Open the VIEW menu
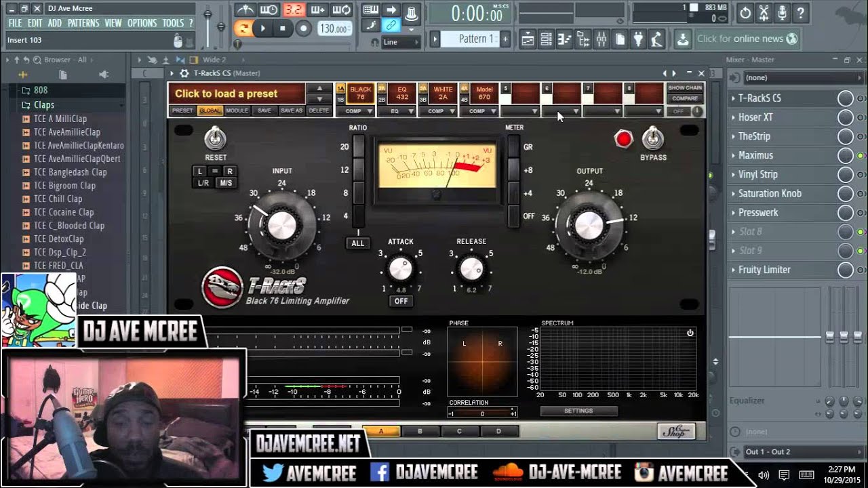This screenshot has width=868, height=488. (x=113, y=23)
